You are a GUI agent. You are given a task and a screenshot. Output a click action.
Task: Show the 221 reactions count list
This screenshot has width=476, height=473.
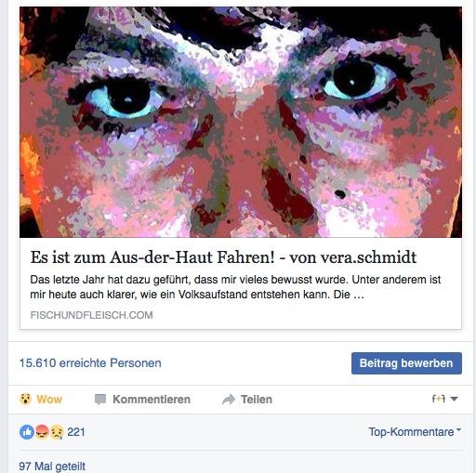pos(76,432)
